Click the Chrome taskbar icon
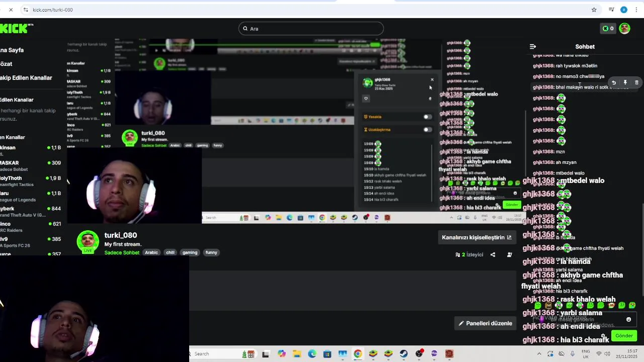644x362 pixels. 358,354
